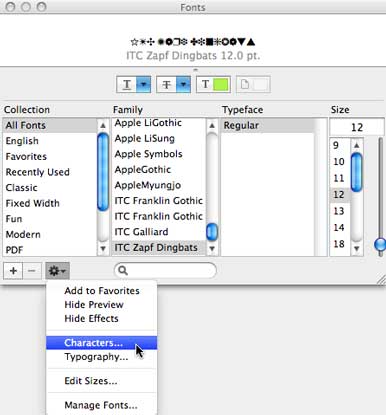Choose Add to Favorites from menu

[102, 291]
